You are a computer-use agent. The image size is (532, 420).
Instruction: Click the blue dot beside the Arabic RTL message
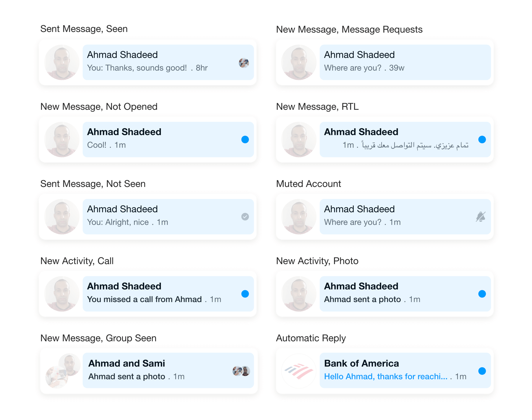(482, 139)
